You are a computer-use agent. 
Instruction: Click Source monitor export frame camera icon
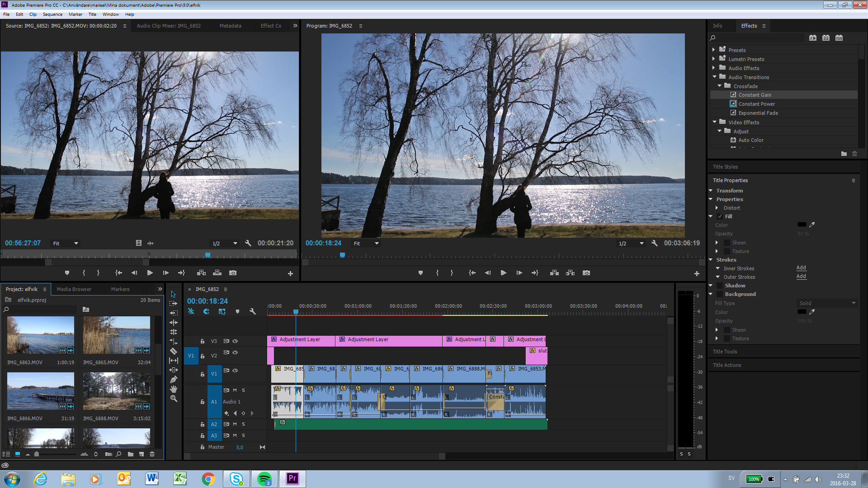233,273
